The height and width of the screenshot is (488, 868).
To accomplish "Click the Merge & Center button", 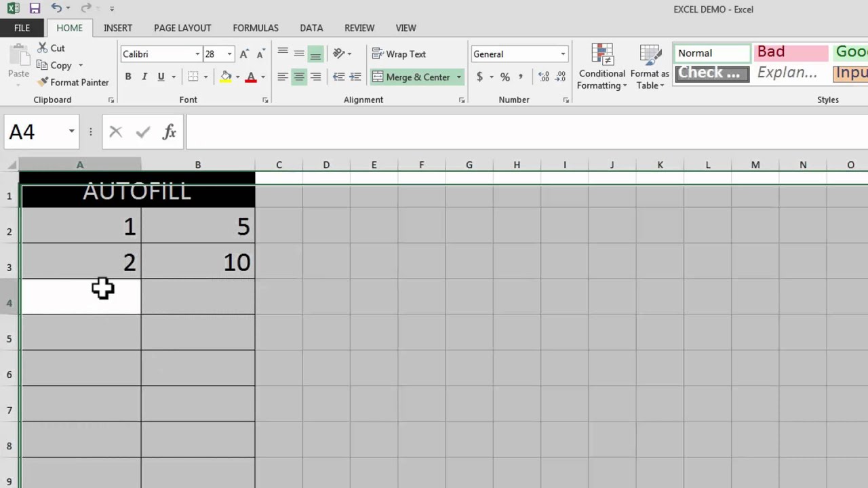I will point(412,77).
